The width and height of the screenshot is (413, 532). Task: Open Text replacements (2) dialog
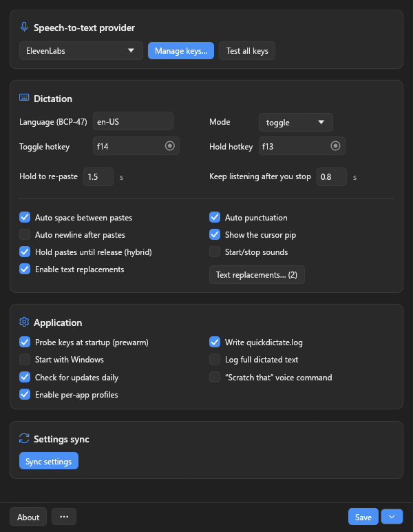coord(257,275)
